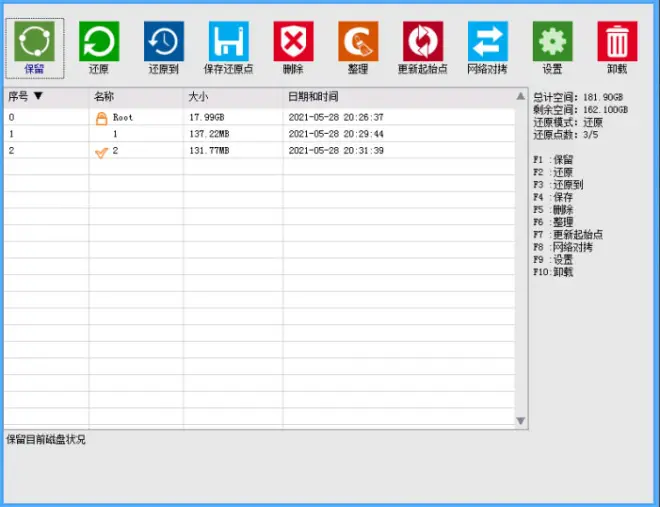Toggle sort arrow on 序号 column
660x507 pixels.
(38, 96)
